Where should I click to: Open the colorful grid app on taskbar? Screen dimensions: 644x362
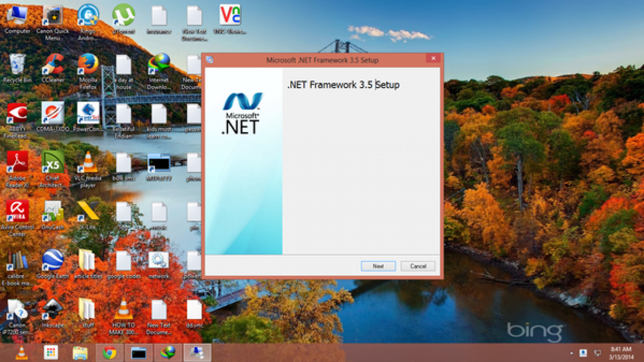[51, 353]
